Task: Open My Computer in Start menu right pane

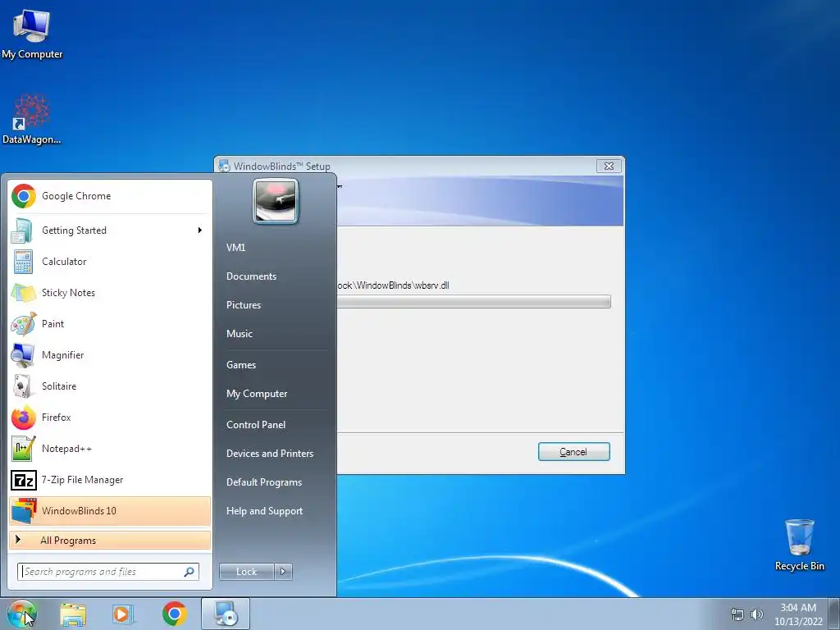Action: pyautogui.click(x=257, y=394)
